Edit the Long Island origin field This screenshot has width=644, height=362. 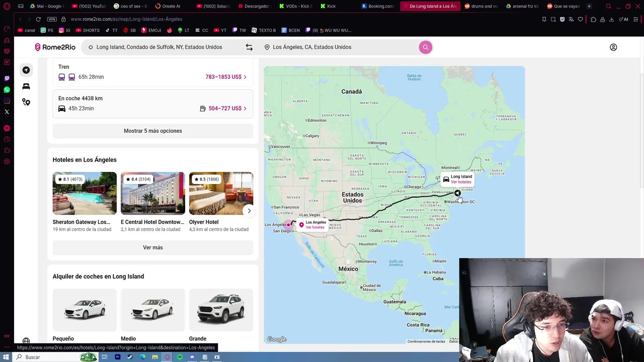click(159, 47)
